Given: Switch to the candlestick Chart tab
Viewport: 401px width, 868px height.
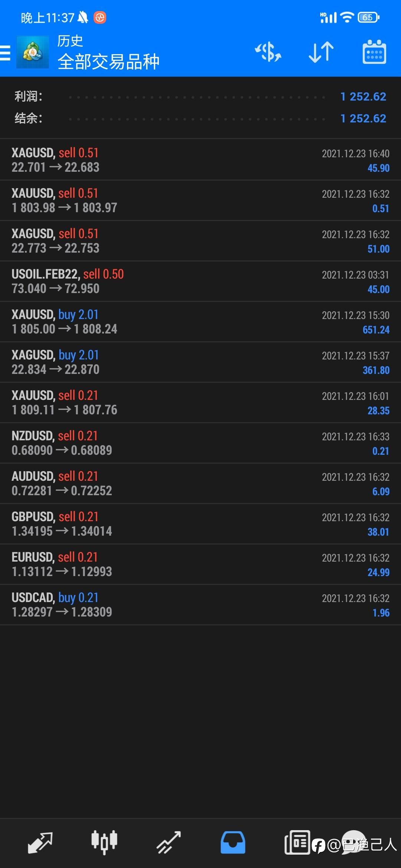Looking at the screenshot, I should tap(104, 842).
